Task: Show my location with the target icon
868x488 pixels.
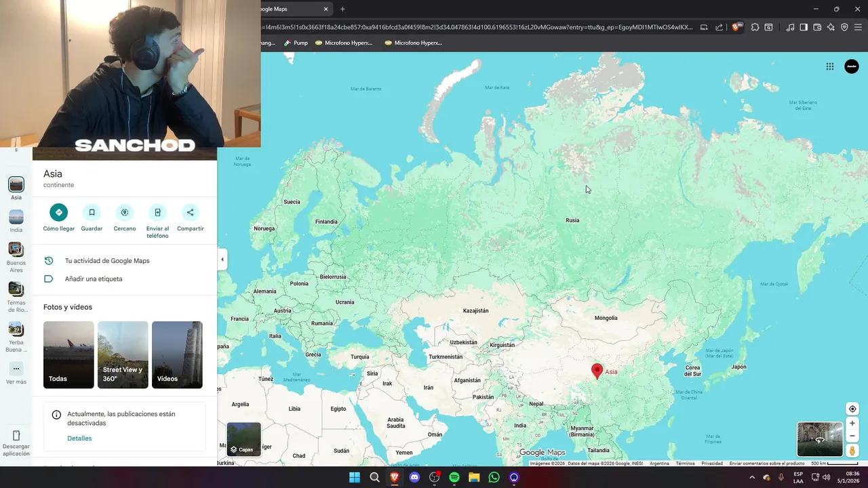Action: pos(852,409)
